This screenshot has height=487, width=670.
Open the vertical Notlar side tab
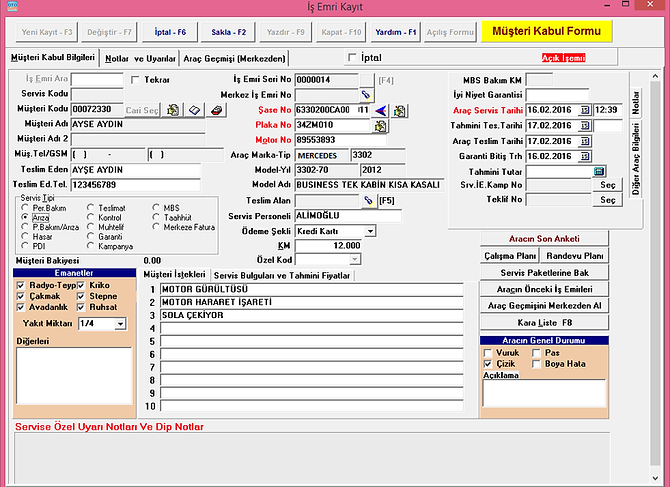(636, 103)
